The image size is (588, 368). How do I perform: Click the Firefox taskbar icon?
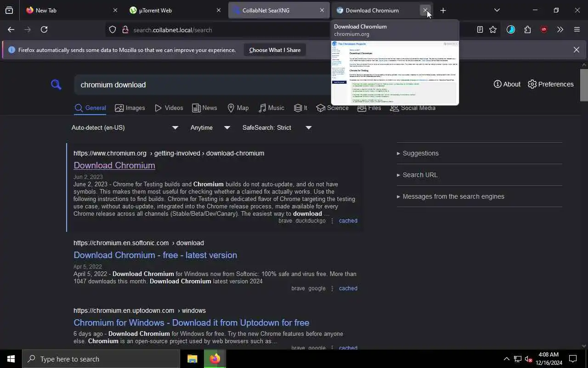pos(215,359)
